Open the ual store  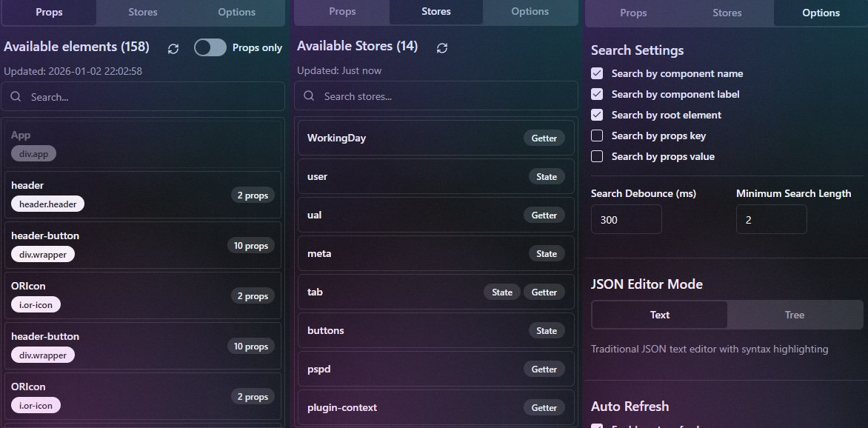pyautogui.click(x=436, y=215)
